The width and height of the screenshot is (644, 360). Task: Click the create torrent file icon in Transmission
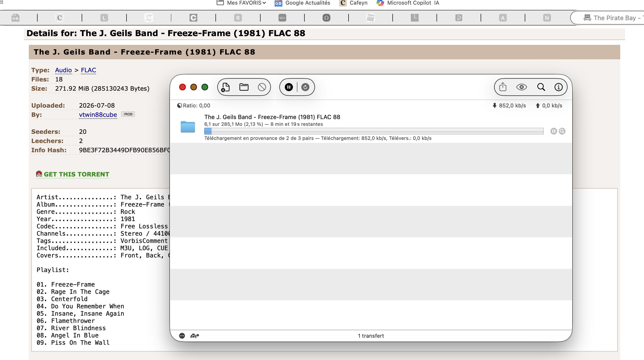(x=225, y=87)
